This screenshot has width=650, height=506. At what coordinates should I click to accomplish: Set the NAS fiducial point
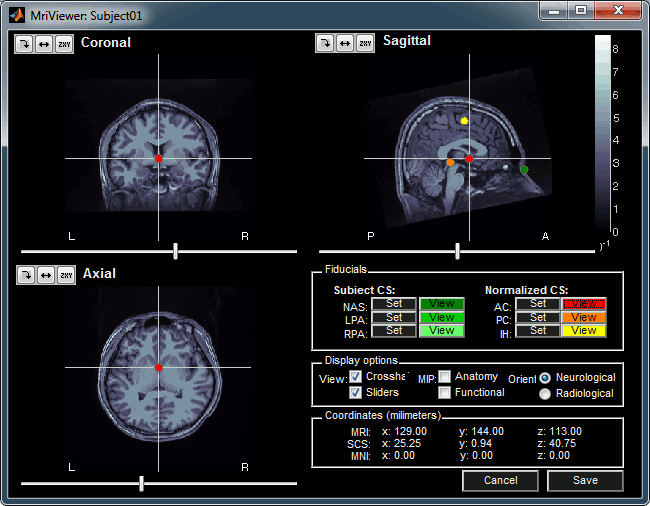pos(394,303)
